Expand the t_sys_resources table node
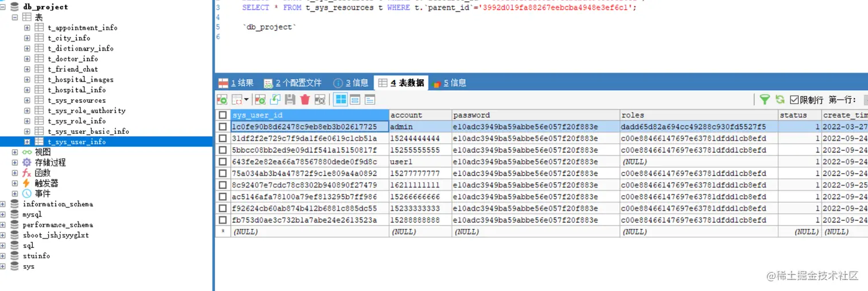 click(27, 100)
